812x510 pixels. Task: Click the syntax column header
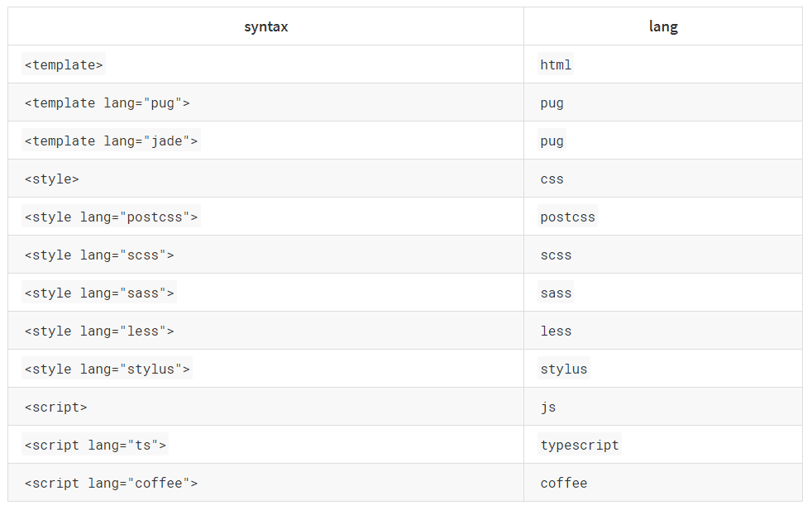265,26
